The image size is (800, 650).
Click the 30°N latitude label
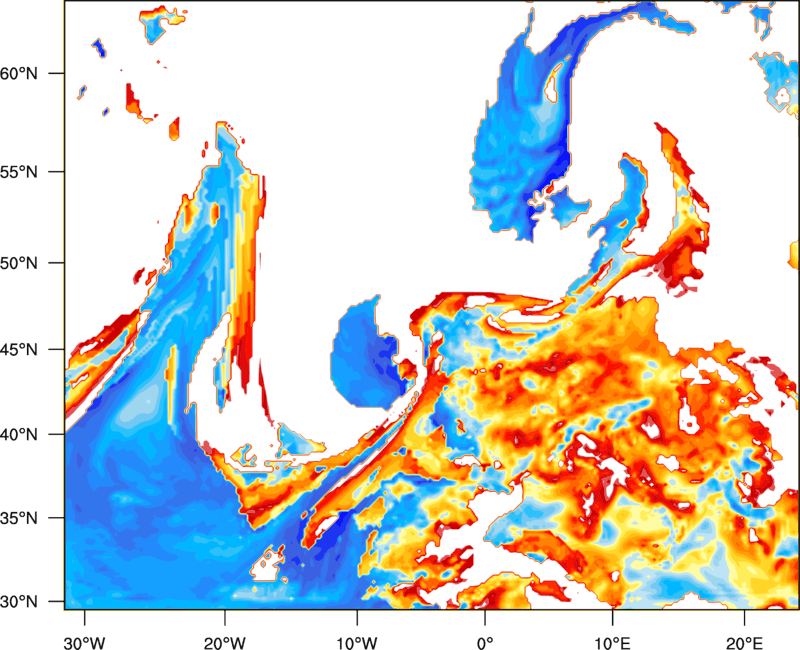18,602
